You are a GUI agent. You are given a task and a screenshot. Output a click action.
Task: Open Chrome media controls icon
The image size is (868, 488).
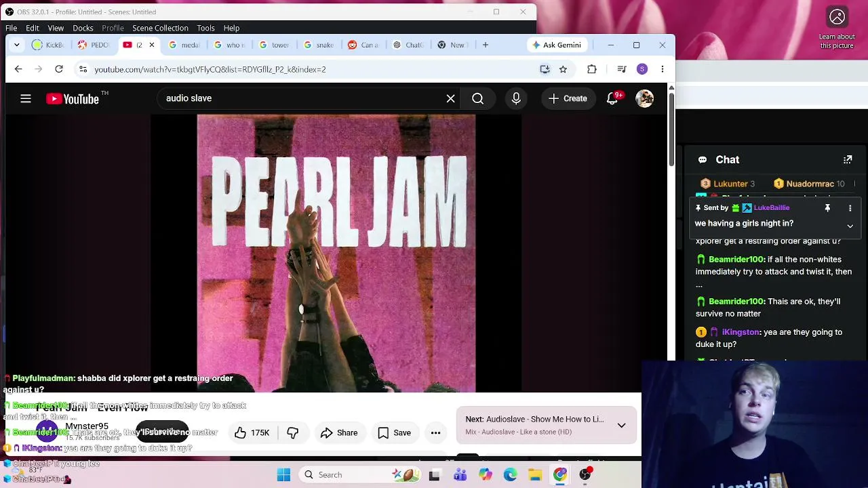[x=621, y=69]
